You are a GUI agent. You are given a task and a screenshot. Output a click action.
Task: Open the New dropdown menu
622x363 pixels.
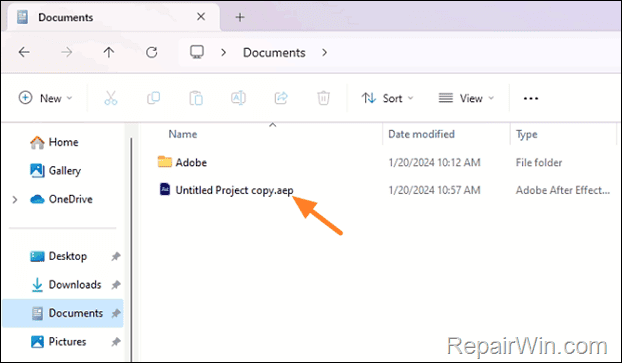(46, 98)
